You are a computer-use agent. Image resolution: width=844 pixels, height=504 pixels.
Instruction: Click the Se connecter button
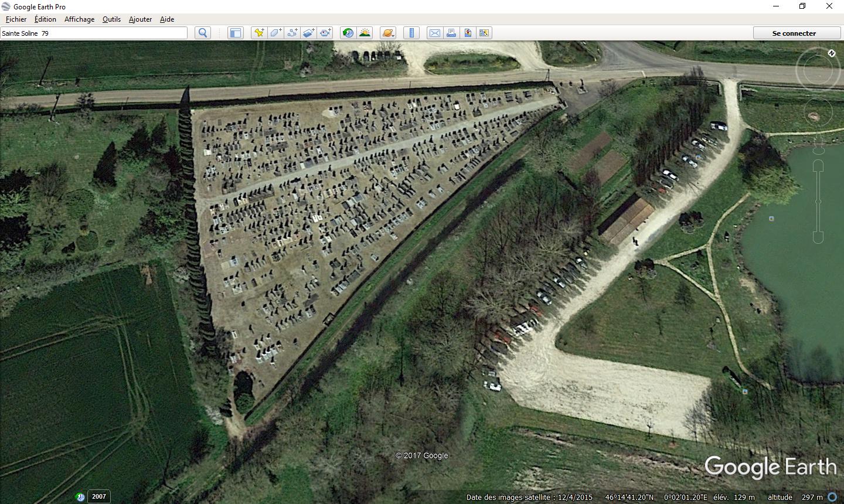tap(794, 33)
